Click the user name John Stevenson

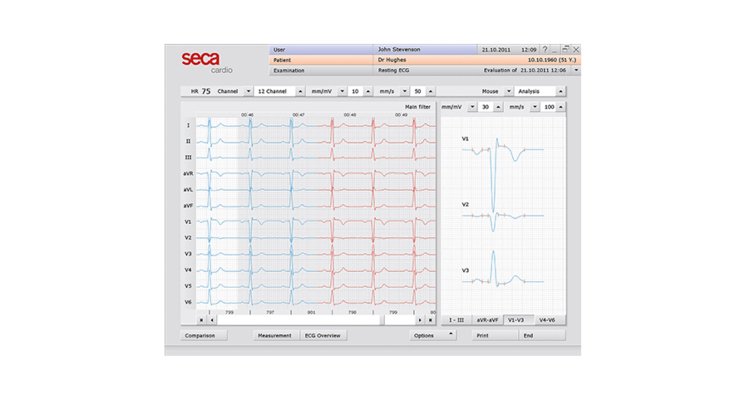coord(399,49)
